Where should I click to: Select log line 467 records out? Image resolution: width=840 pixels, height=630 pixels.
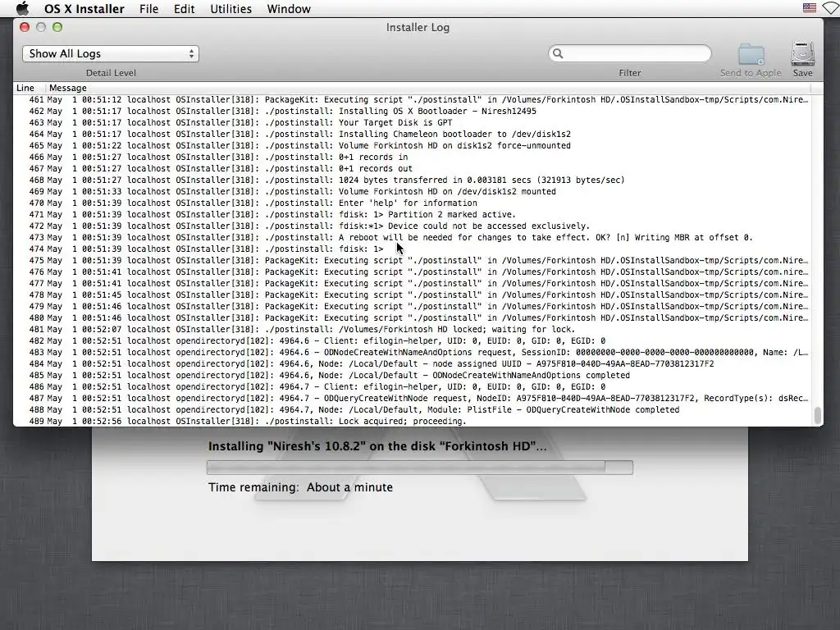(412, 169)
